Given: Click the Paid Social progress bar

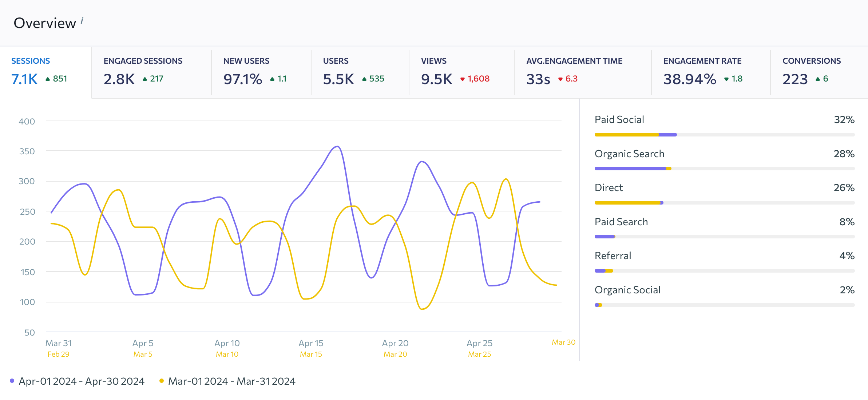Looking at the screenshot, I should pyautogui.click(x=725, y=135).
